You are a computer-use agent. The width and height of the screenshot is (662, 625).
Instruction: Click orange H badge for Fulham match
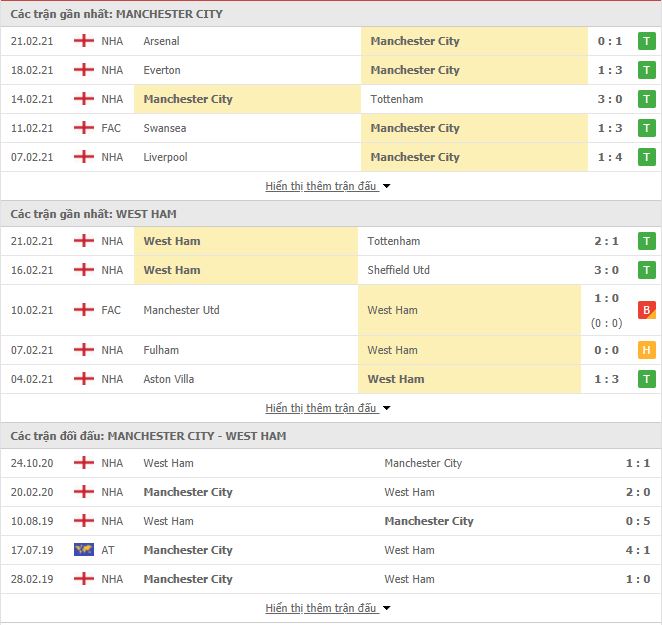coord(646,350)
